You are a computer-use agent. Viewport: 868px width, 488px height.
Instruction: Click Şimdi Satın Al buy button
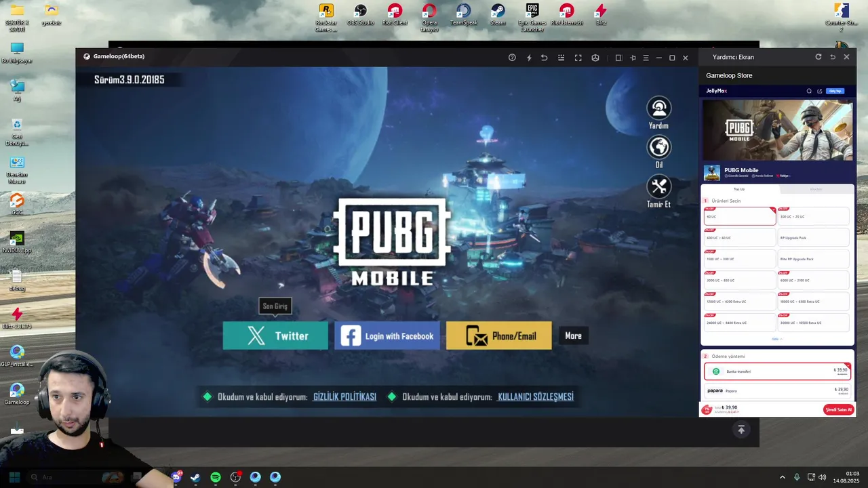click(x=838, y=409)
